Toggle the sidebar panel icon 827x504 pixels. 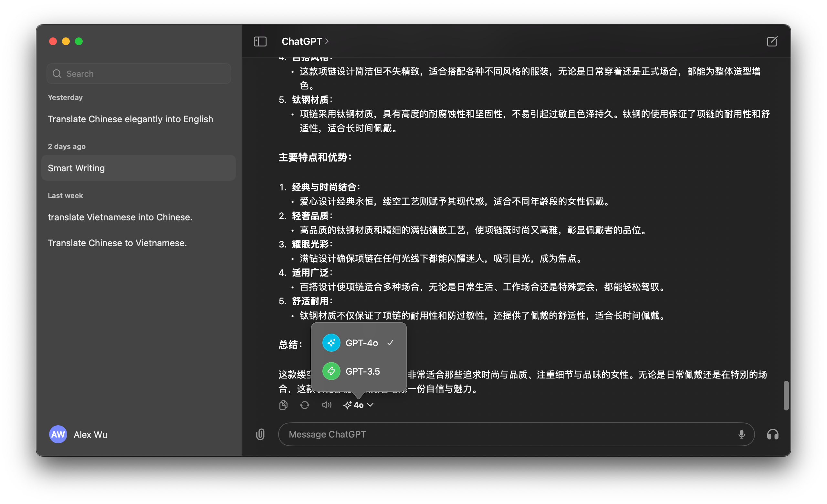tap(260, 41)
